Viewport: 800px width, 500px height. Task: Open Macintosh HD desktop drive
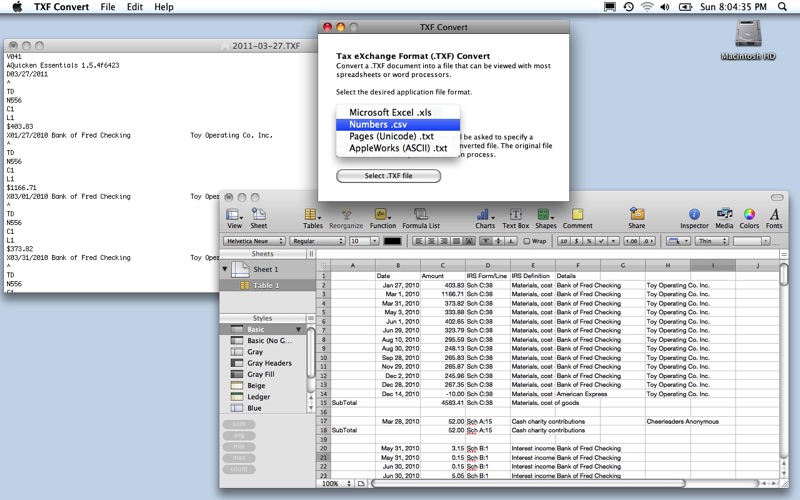click(x=748, y=40)
